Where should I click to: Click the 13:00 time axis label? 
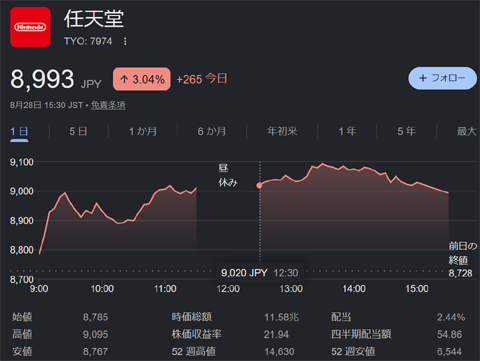(x=291, y=289)
